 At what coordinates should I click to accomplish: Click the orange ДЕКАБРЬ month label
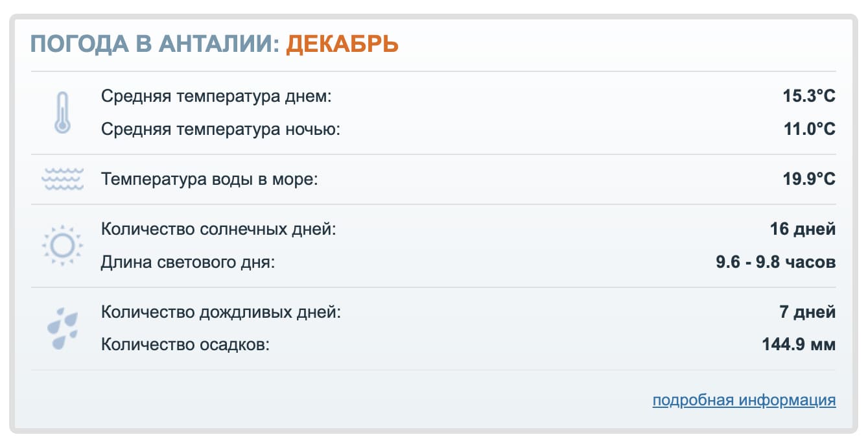(342, 44)
